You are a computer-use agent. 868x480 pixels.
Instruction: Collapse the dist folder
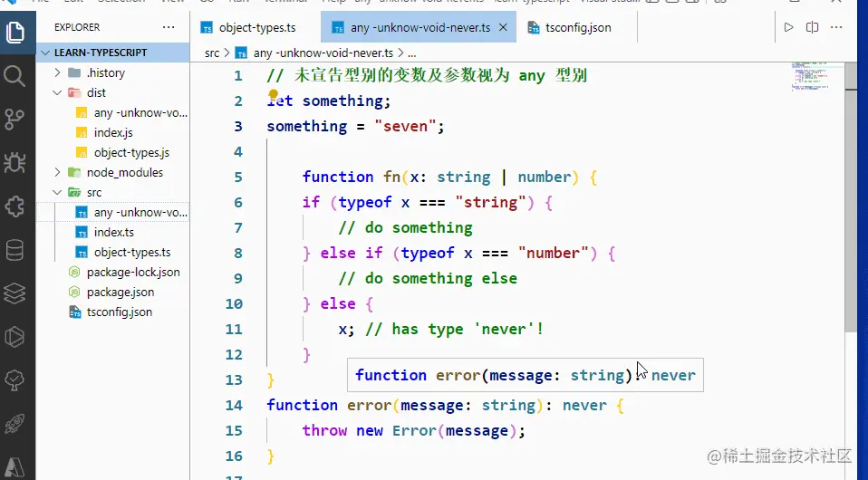tap(113, 92)
